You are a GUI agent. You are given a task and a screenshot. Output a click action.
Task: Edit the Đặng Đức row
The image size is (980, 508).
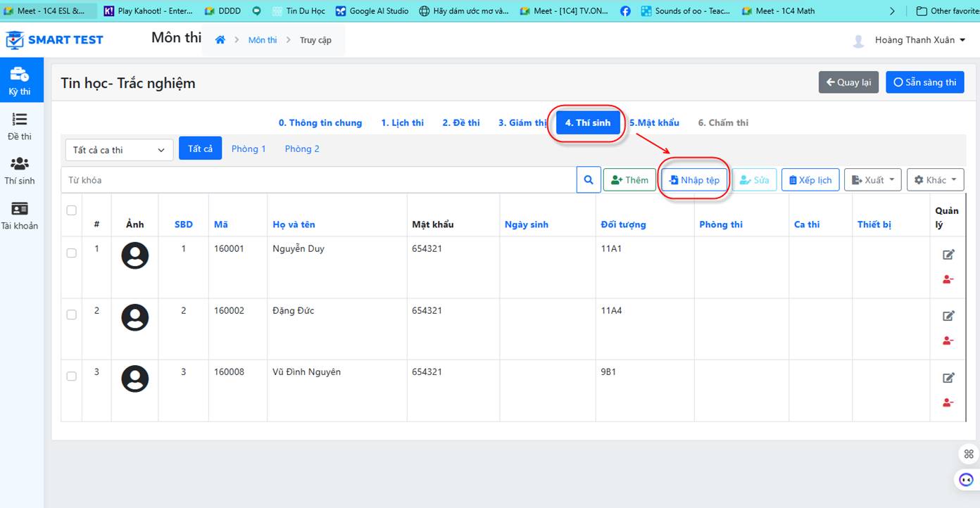pos(948,316)
